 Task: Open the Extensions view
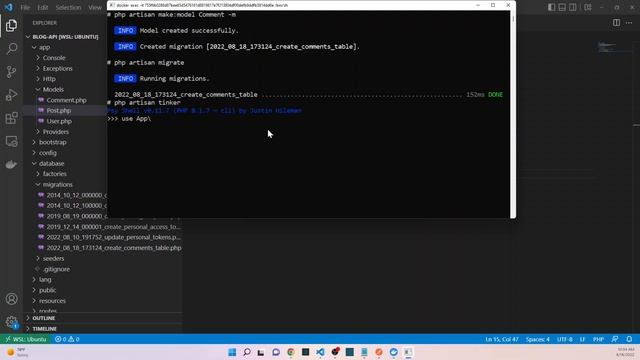[x=11, y=118]
